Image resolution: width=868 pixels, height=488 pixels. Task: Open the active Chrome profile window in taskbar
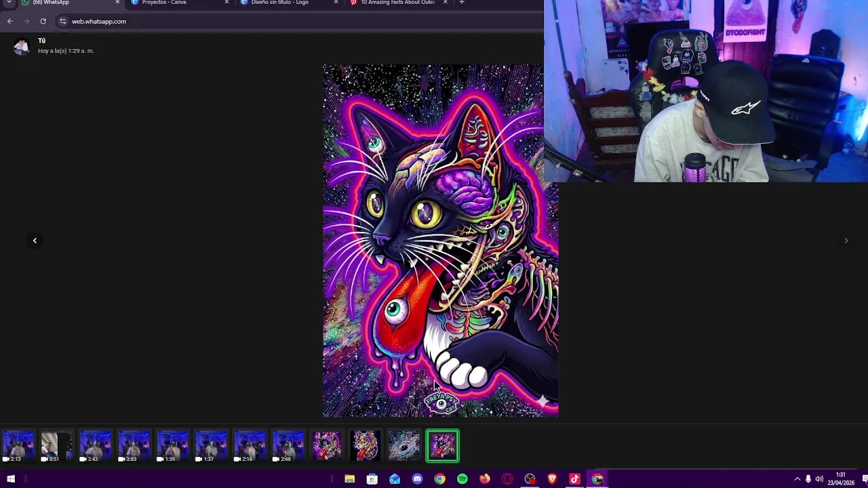click(x=597, y=479)
